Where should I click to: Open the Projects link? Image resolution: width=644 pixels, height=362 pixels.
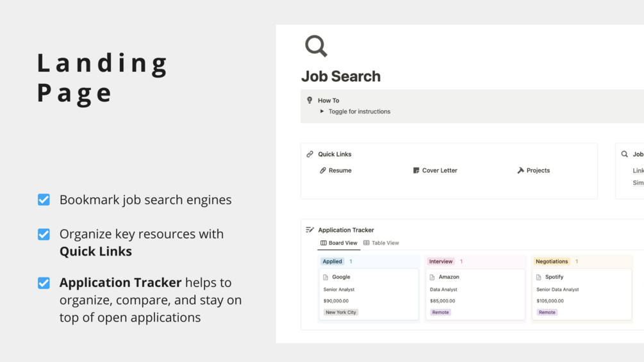pos(538,170)
